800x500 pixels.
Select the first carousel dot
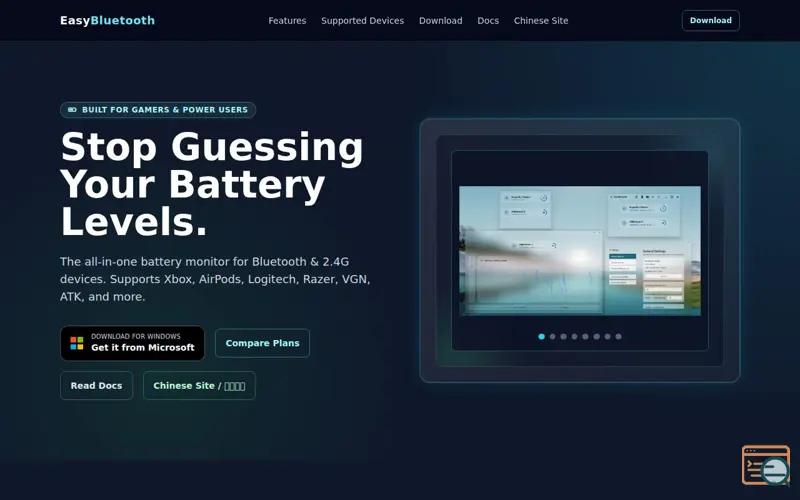click(541, 336)
